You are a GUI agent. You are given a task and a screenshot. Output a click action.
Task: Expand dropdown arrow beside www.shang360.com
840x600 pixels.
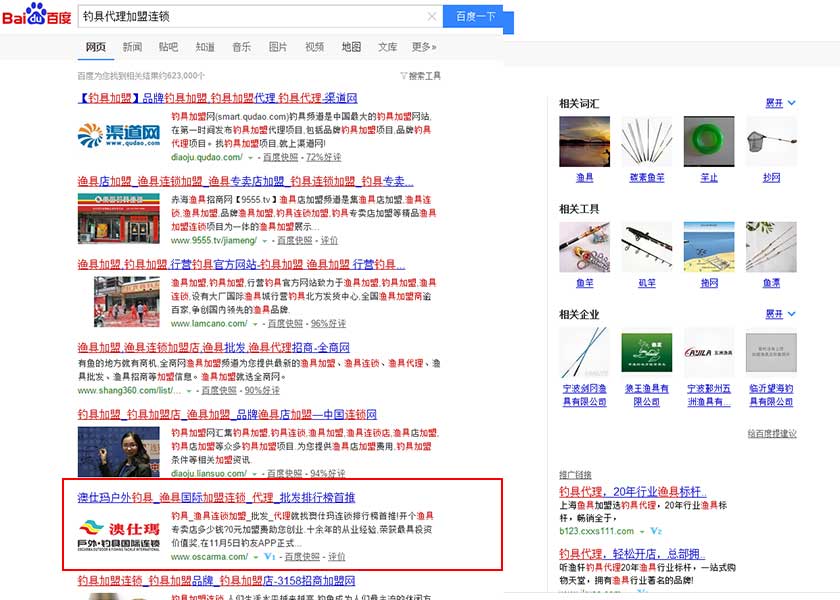(189, 391)
